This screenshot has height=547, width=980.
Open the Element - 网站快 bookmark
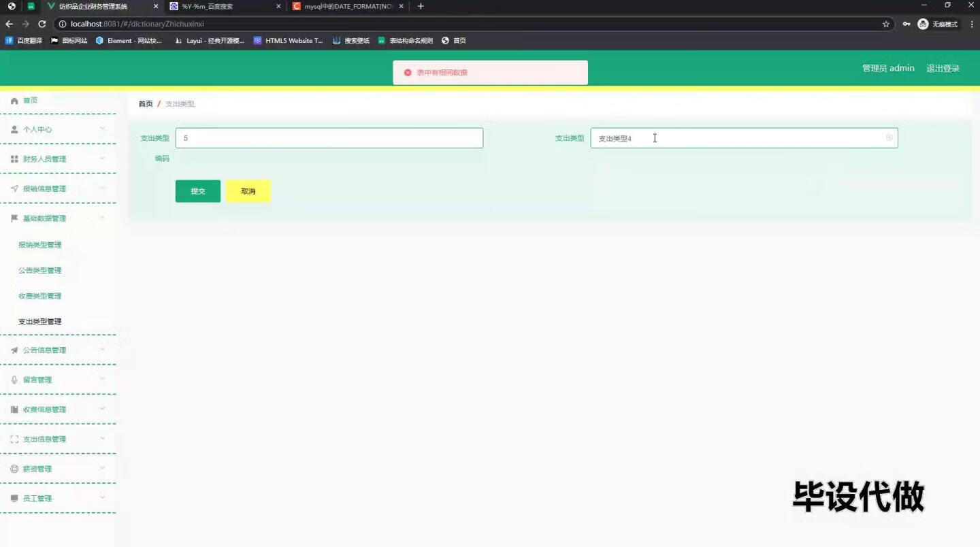point(129,41)
